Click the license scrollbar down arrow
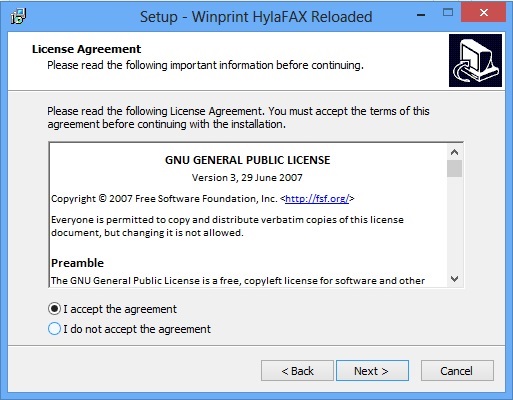This screenshot has height=400, width=513. click(454, 279)
